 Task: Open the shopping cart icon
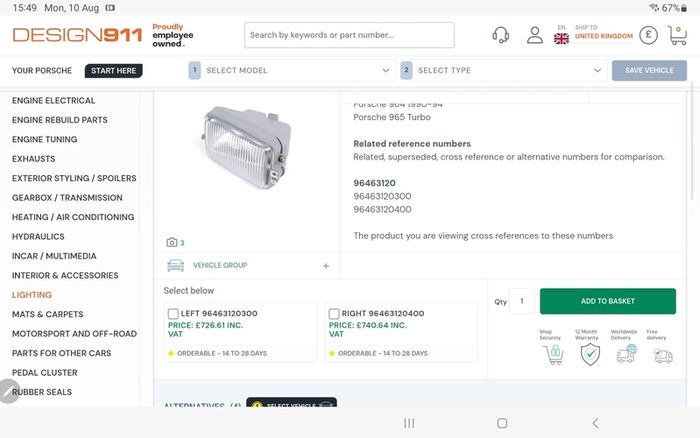click(x=677, y=35)
